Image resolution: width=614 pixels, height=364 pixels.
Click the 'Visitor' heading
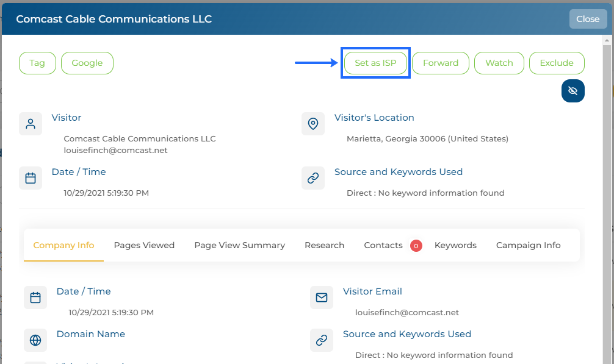click(x=67, y=118)
